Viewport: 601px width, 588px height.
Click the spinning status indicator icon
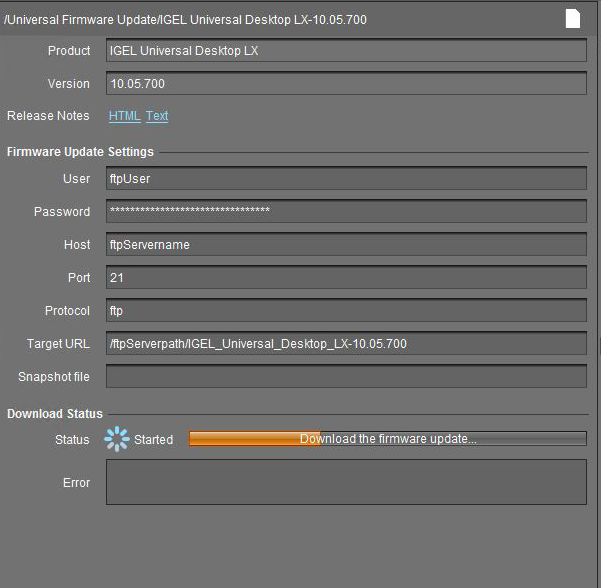point(117,439)
